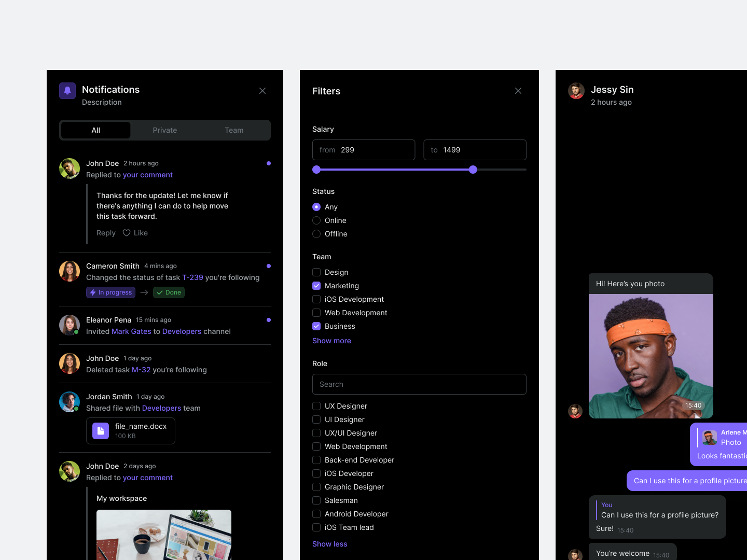This screenshot has height=560, width=747.
Task: Click the checkmark icon in the Done badge
Action: 160,292
